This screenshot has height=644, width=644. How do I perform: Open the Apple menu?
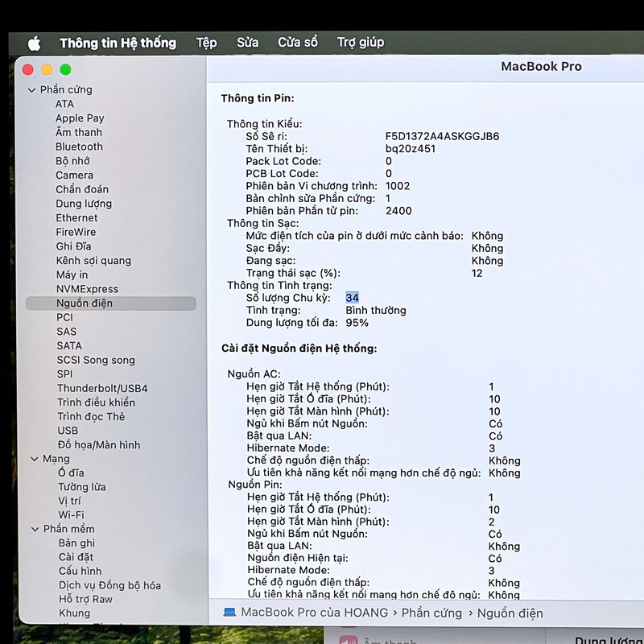34,43
